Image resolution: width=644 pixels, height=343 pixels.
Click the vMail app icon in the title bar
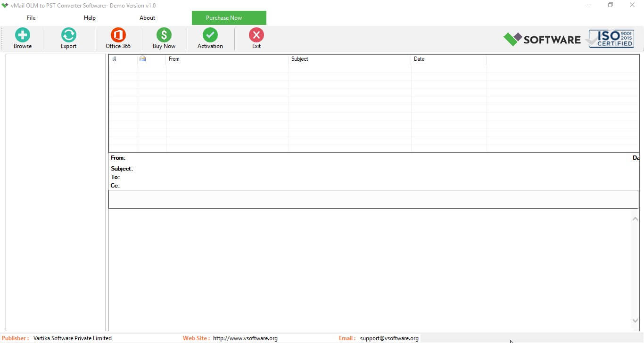click(5, 5)
